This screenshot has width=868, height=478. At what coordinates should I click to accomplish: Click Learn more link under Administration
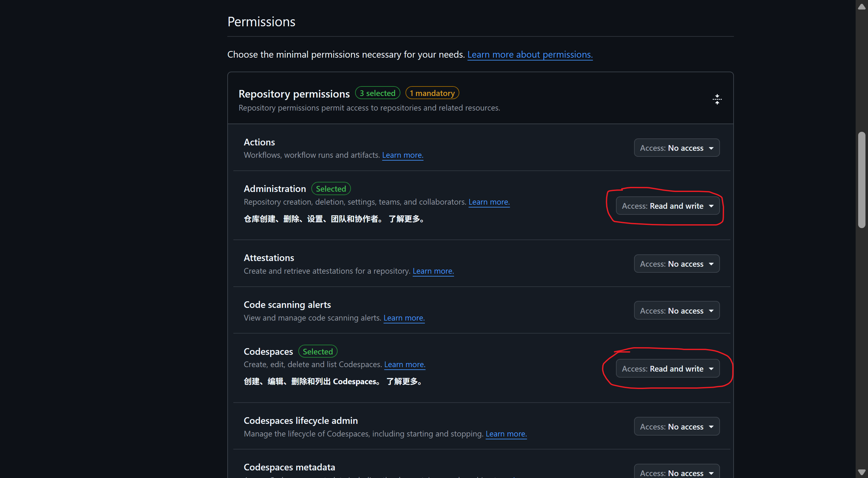[x=489, y=202]
